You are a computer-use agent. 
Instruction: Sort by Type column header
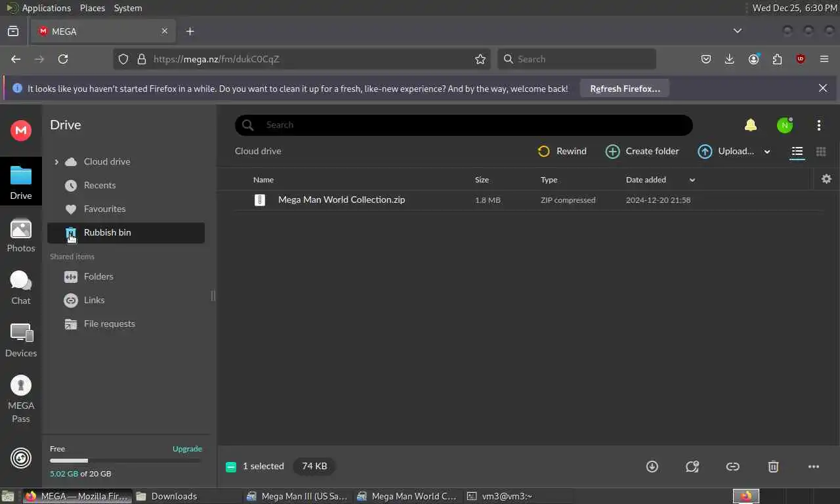(x=549, y=179)
